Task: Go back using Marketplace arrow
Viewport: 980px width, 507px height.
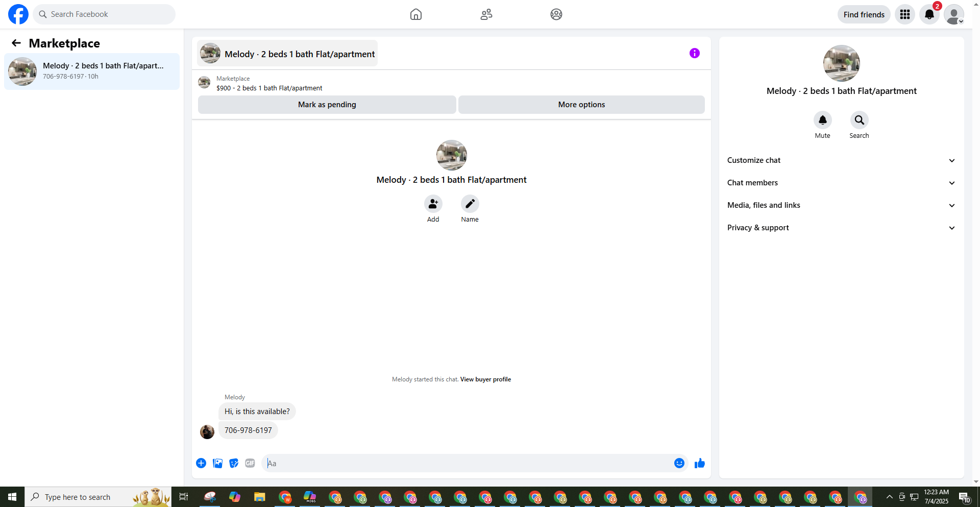Action: pos(16,43)
